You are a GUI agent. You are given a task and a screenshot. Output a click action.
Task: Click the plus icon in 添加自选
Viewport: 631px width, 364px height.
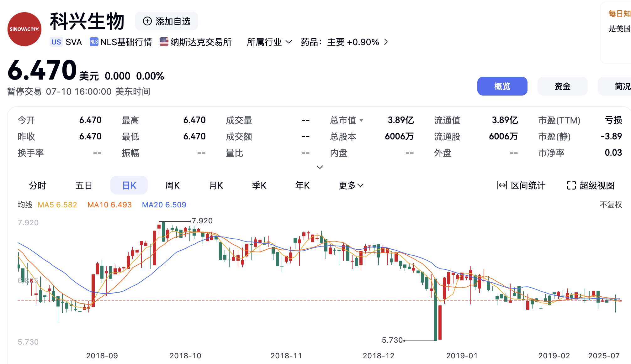click(x=147, y=21)
